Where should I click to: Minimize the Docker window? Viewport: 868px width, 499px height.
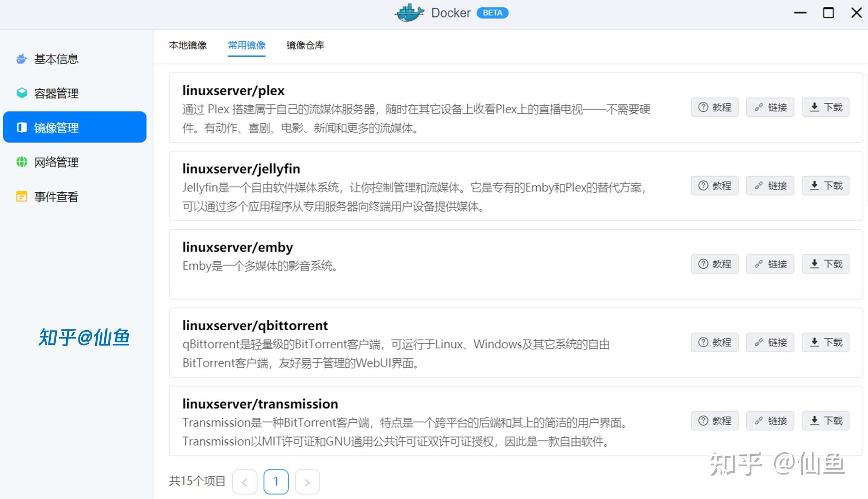pos(800,13)
